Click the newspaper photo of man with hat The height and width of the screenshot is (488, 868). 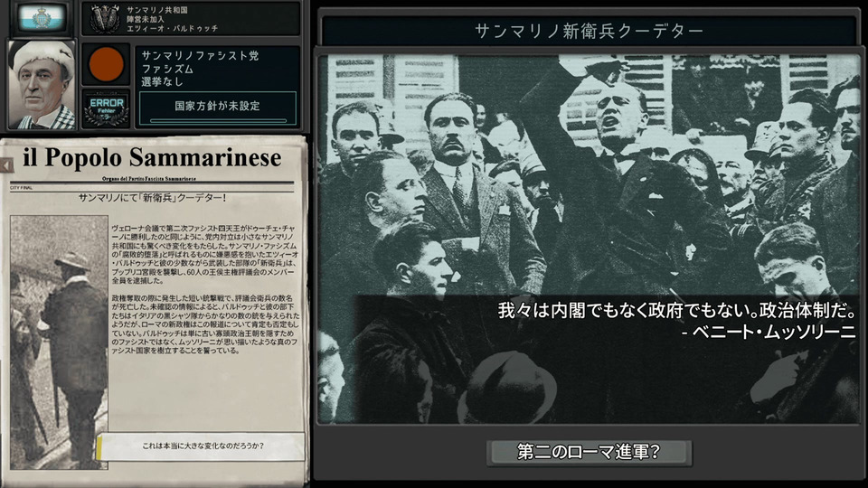pos(59,342)
